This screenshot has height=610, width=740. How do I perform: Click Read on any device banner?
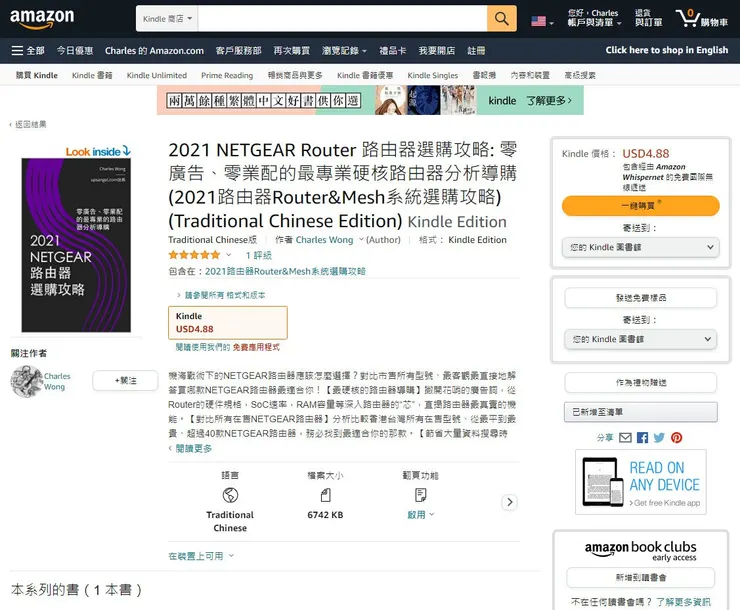click(x=640, y=482)
